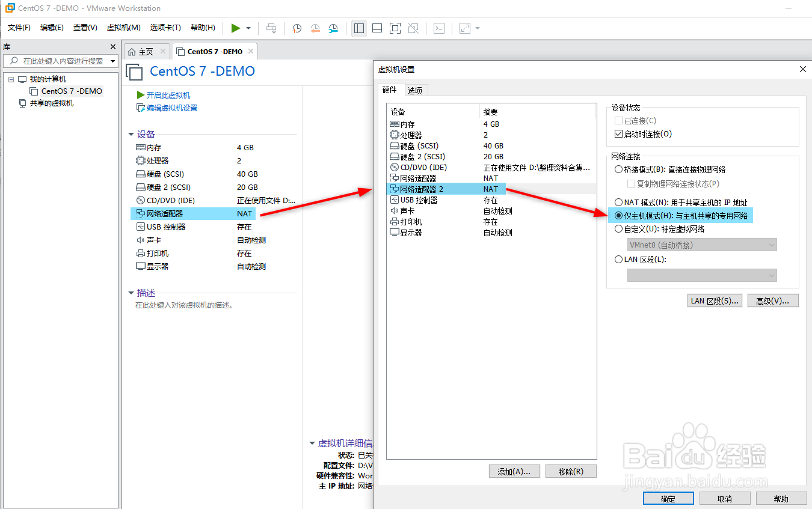
Task: Switch to 选项 tab in settings dialog
Action: (x=414, y=91)
